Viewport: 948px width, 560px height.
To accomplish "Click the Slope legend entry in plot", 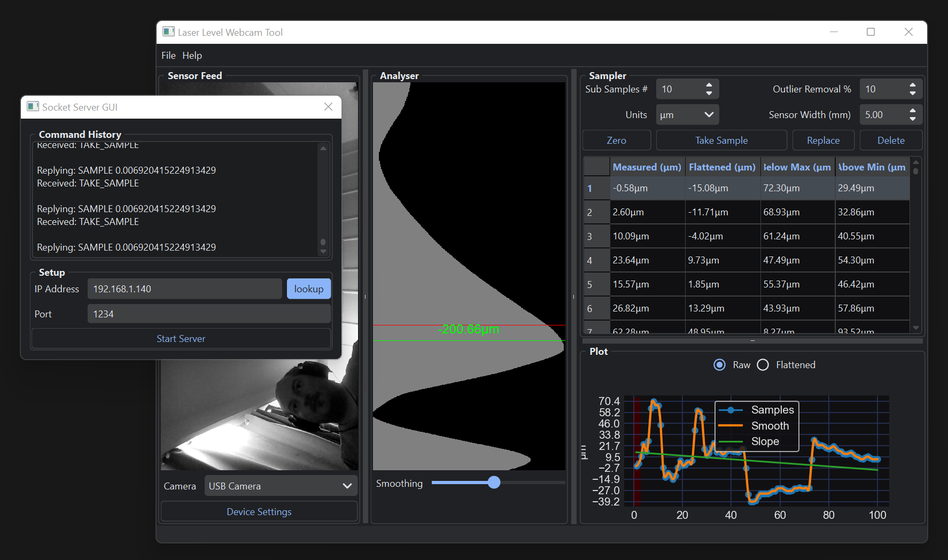I will pos(749,441).
